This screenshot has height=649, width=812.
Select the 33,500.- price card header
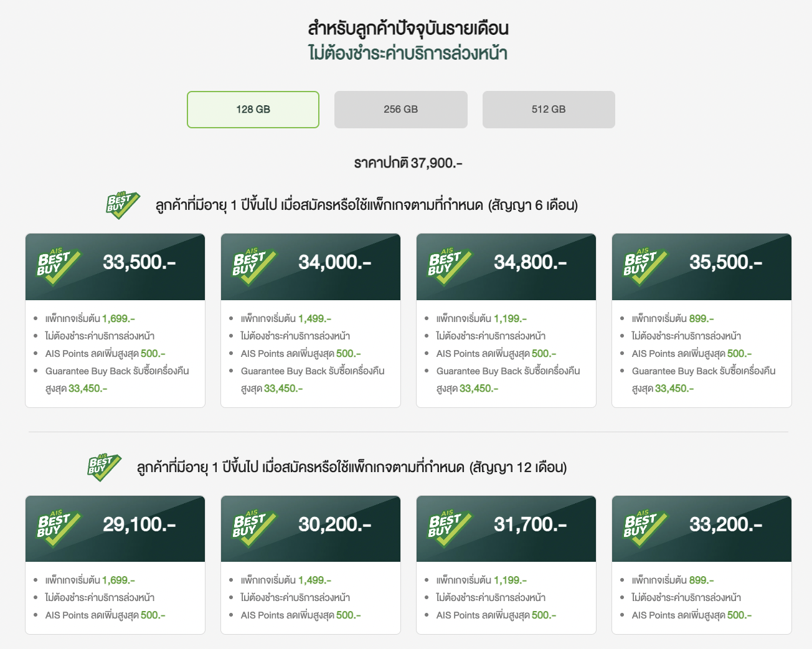point(139,263)
